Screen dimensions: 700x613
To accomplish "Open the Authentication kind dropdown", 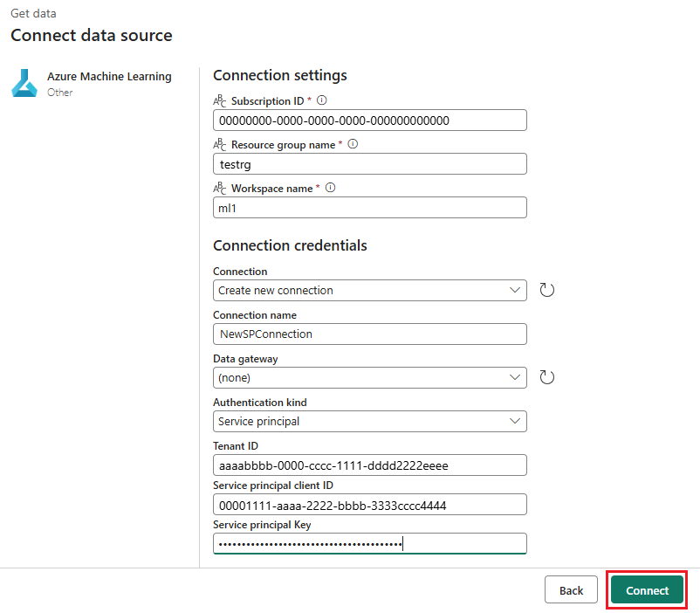I will point(370,421).
